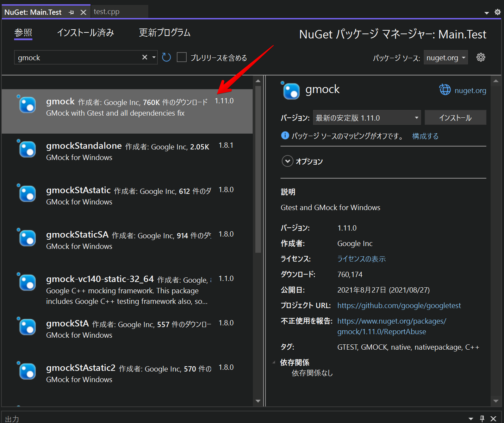
Task: Open the window settings gear at top right
Action: click(x=497, y=12)
